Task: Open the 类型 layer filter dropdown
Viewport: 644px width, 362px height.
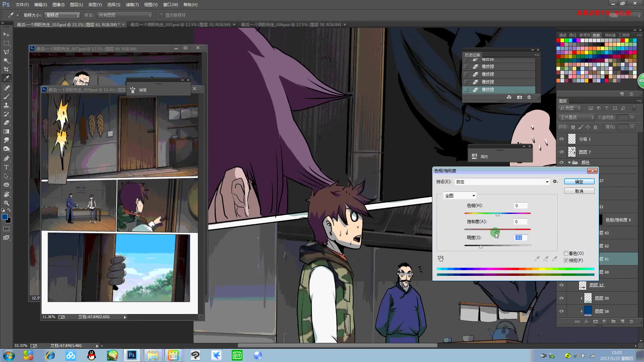Action: 570,108
